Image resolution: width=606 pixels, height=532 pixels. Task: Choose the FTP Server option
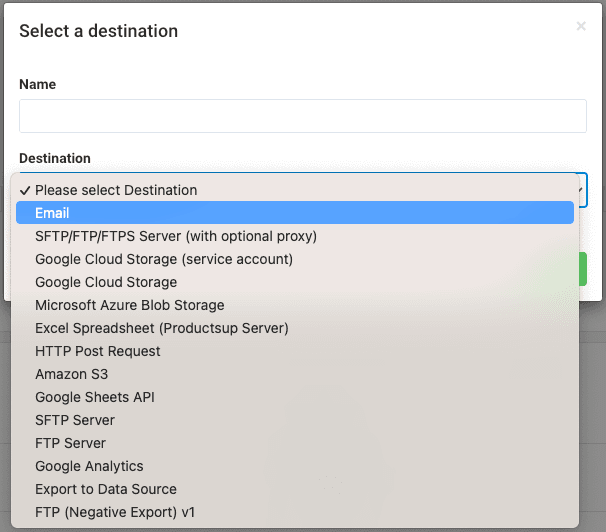pos(70,443)
